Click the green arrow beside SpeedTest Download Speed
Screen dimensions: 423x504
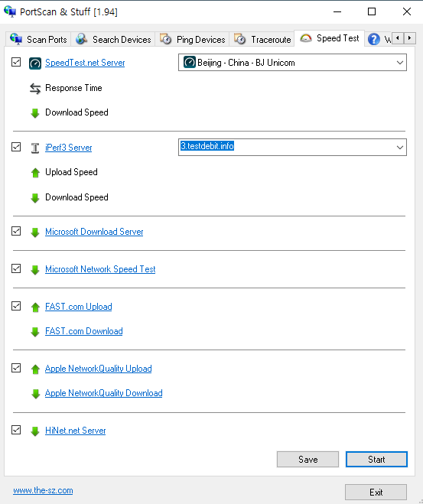(x=35, y=113)
